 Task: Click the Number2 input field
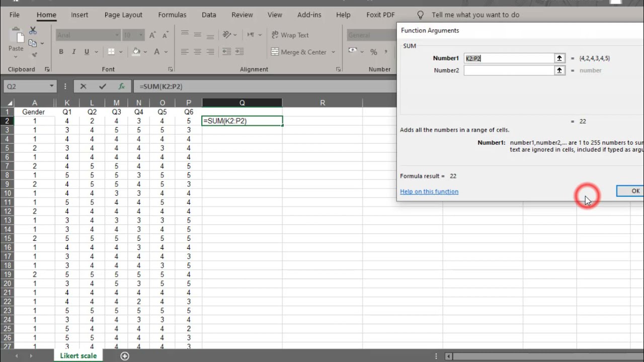point(509,70)
